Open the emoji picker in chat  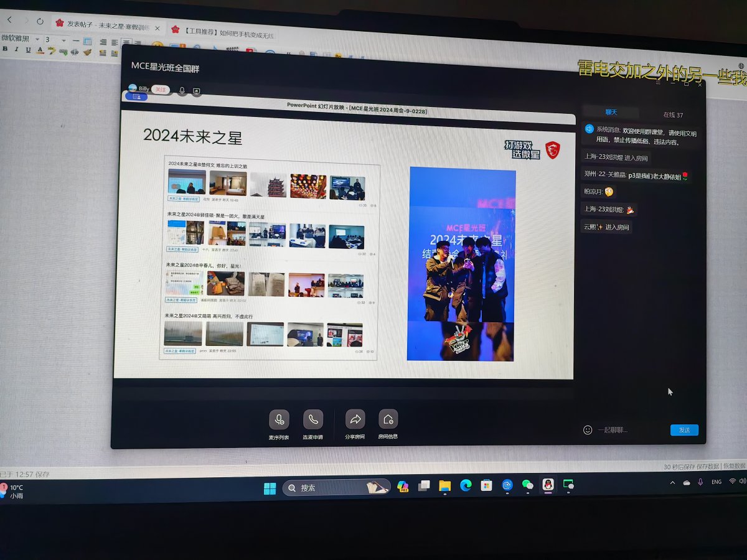click(588, 430)
